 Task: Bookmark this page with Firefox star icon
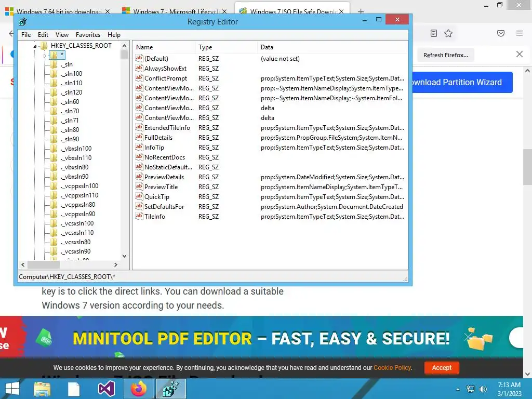448,33
